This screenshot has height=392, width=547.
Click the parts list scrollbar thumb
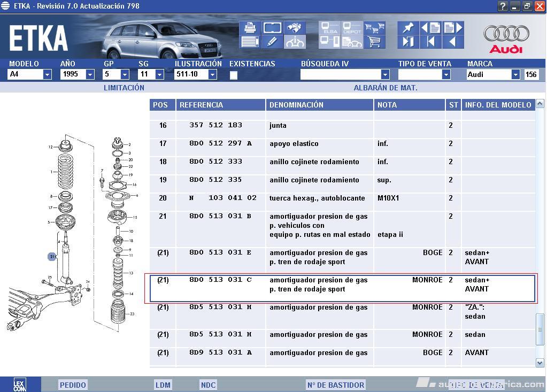540,329
